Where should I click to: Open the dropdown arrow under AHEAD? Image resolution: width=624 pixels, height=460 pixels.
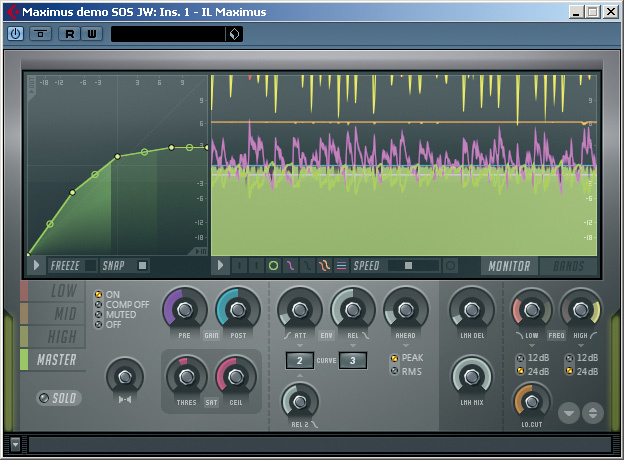[x=406, y=345]
